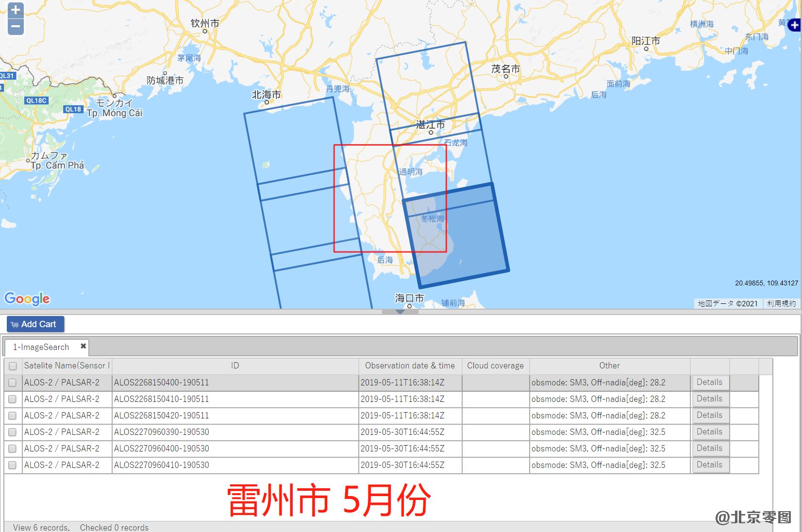Viewport: 802px width, 532px height.
Task: Check the row ALOS2270960400-190530
Action: (x=13, y=449)
